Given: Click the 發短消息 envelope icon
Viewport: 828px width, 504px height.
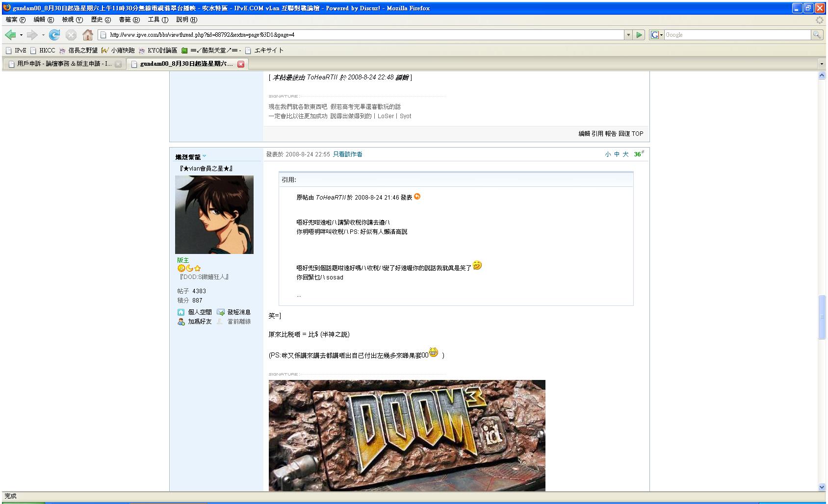Looking at the screenshot, I should pyautogui.click(x=221, y=312).
